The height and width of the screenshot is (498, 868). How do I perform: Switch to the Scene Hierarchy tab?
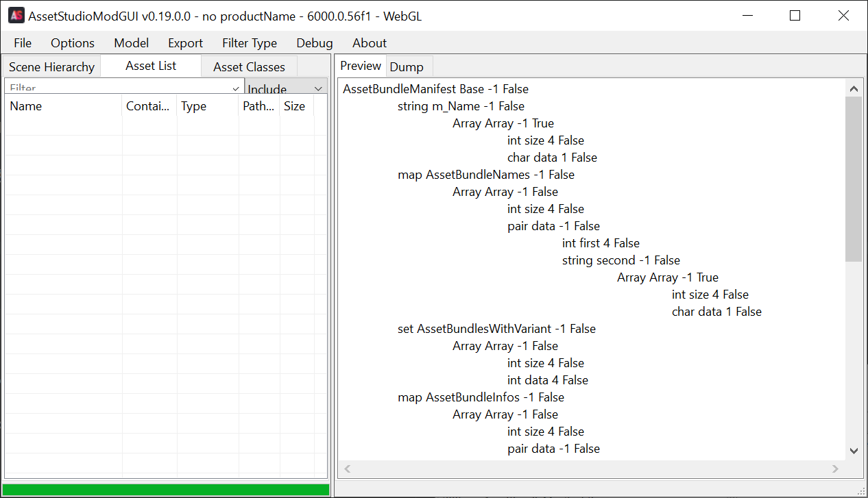(51, 67)
